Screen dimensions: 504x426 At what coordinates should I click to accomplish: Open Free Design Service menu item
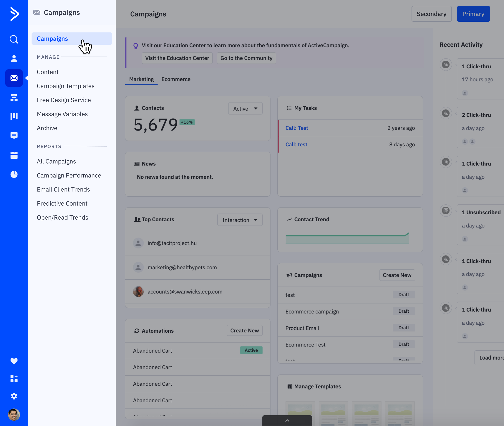tap(64, 100)
